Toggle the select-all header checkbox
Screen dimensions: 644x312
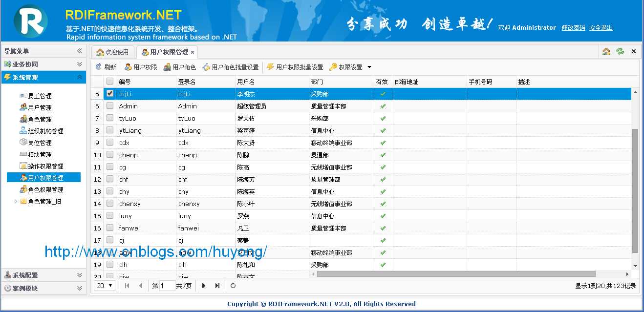[x=110, y=82]
